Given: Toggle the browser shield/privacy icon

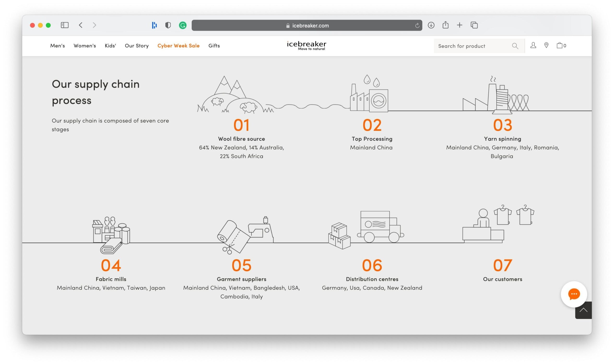Looking at the screenshot, I should click(168, 25).
